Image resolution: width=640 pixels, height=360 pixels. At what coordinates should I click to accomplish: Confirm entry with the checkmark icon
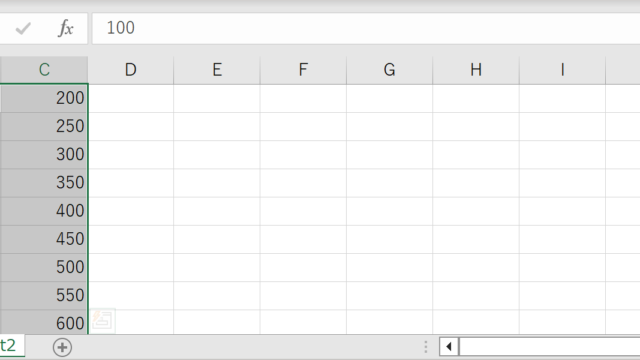click(x=23, y=28)
